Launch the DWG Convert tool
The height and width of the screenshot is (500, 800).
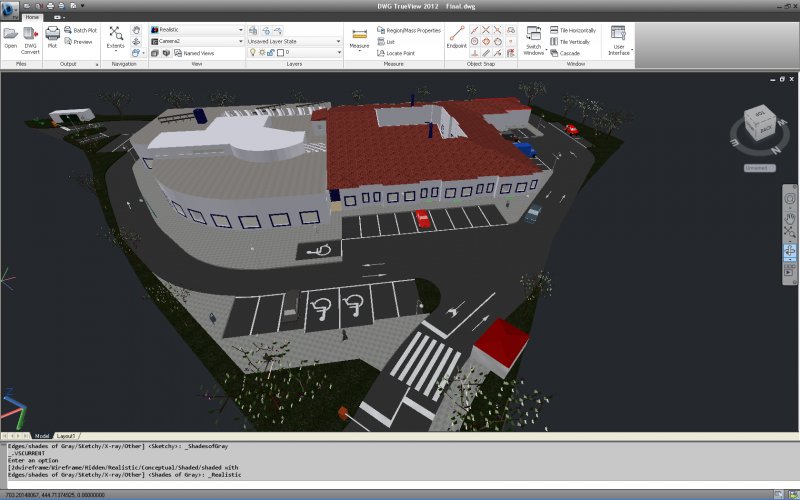[30, 41]
